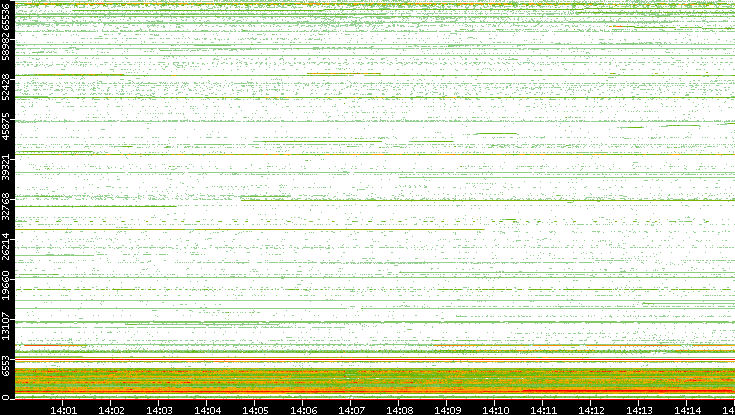735x415 pixels.
Task: Select the 32768 vertical axis label
Action: coord(6,206)
